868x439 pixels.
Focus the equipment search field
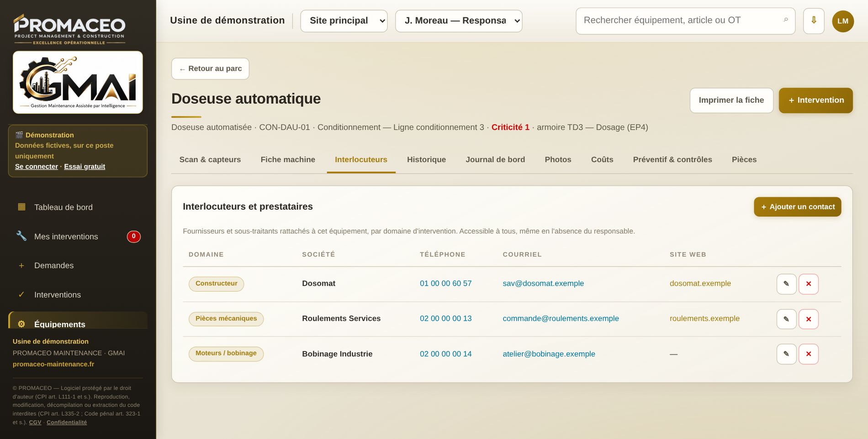685,21
